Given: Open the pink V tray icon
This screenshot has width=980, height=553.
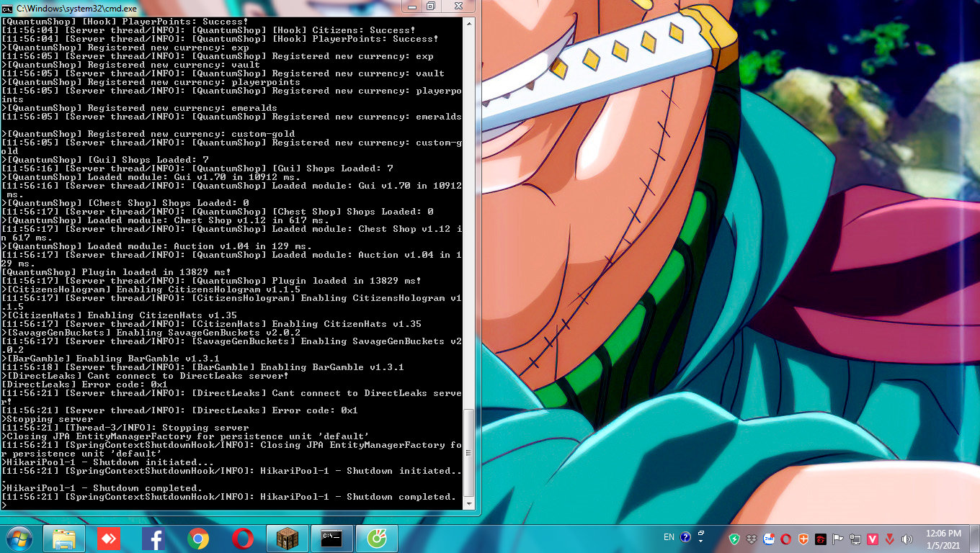Looking at the screenshot, I should [x=873, y=539].
